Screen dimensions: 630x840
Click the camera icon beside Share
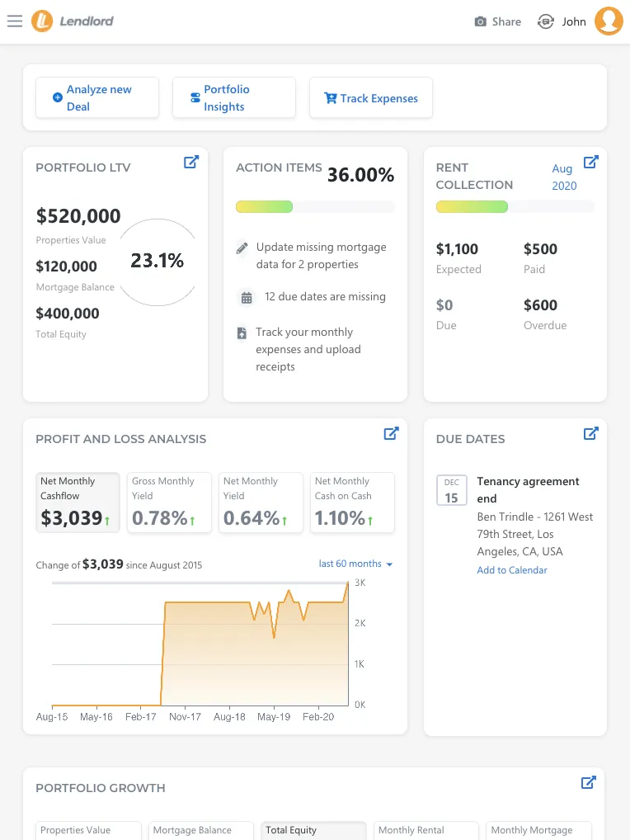pyautogui.click(x=480, y=21)
